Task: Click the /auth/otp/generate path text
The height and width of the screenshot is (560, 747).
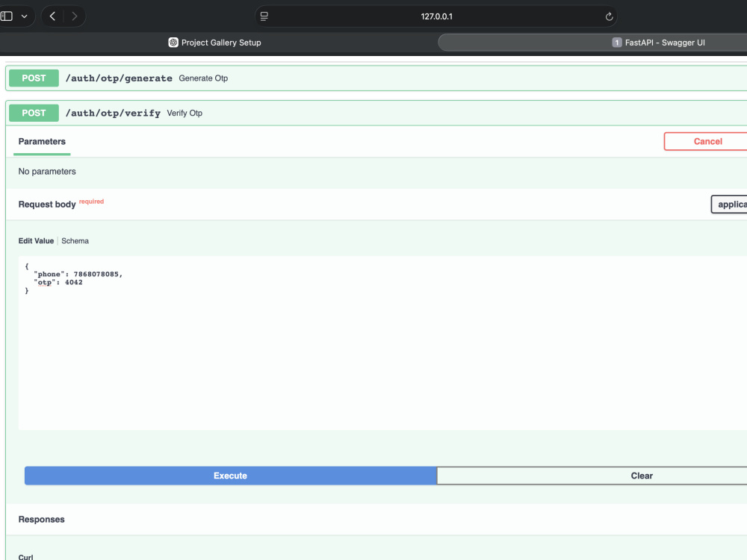Action: [x=119, y=78]
